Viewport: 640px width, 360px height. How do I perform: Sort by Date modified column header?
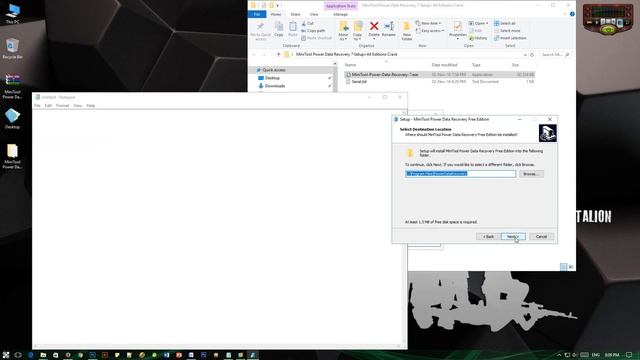tap(444, 65)
